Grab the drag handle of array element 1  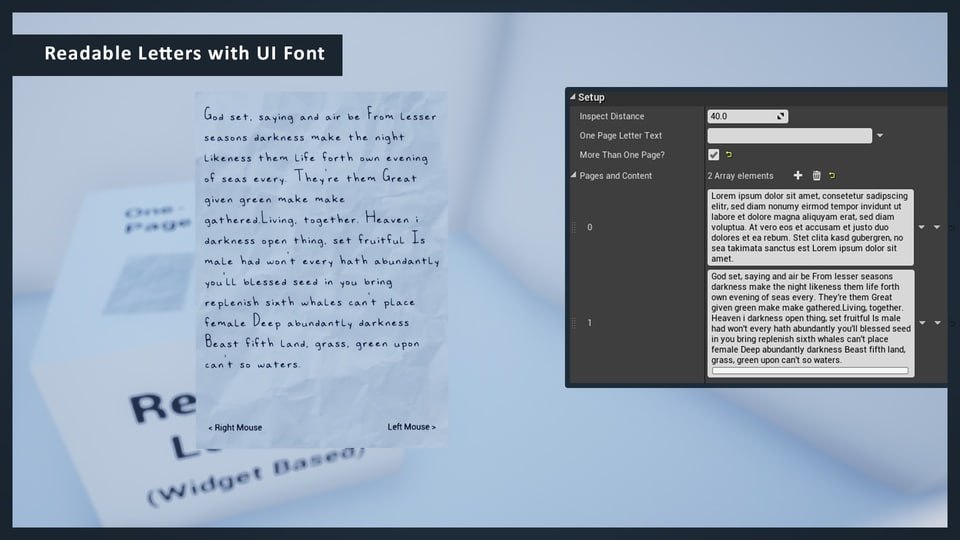(x=574, y=323)
